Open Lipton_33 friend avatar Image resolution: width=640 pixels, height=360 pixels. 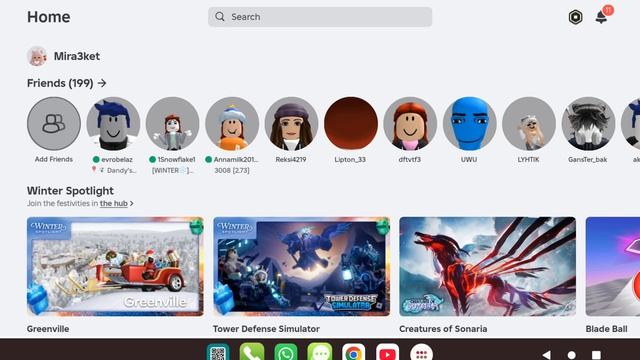click(x=351, y=124)
